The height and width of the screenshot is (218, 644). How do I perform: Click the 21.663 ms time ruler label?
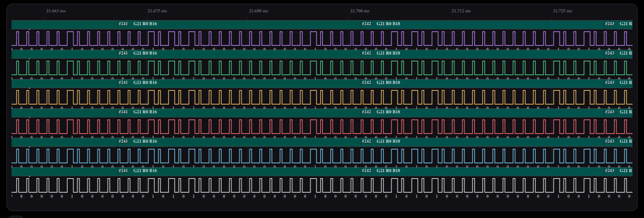pos(56,11)
